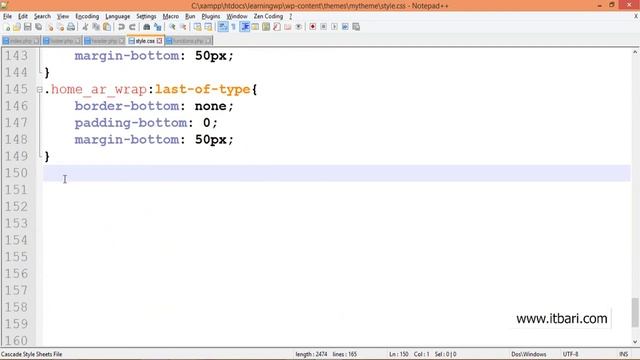This screenshot has height=360, width=640.
Task: Click the Close All documents toolbar icon
Action: pyautogui.click(x=60, y=27)
